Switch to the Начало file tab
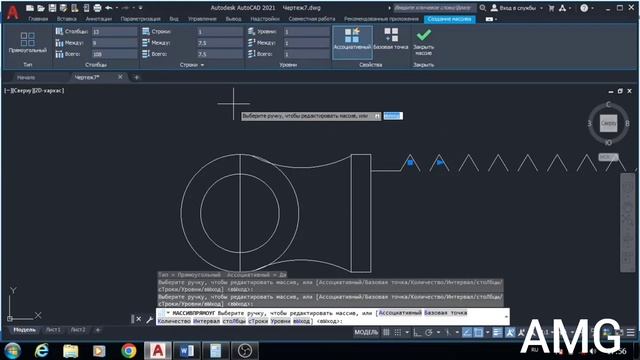This screenshot has width=640, height=360. click(x=26, y=77)
